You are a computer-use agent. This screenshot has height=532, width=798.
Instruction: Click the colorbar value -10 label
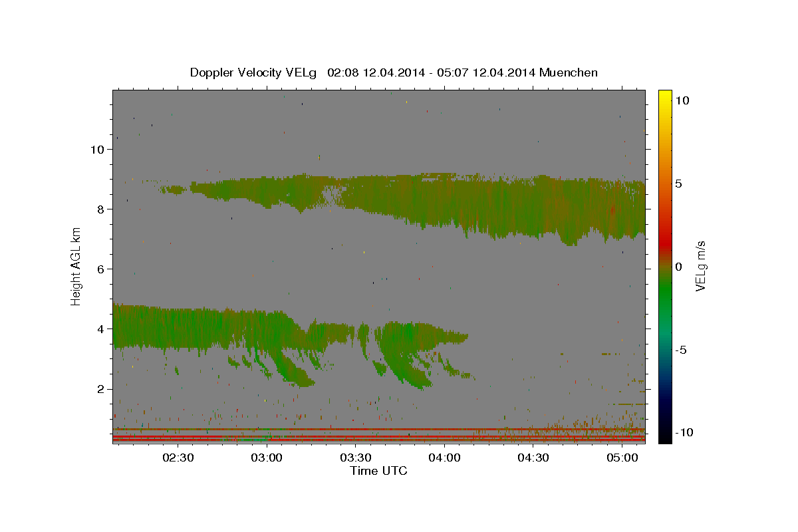685,433
